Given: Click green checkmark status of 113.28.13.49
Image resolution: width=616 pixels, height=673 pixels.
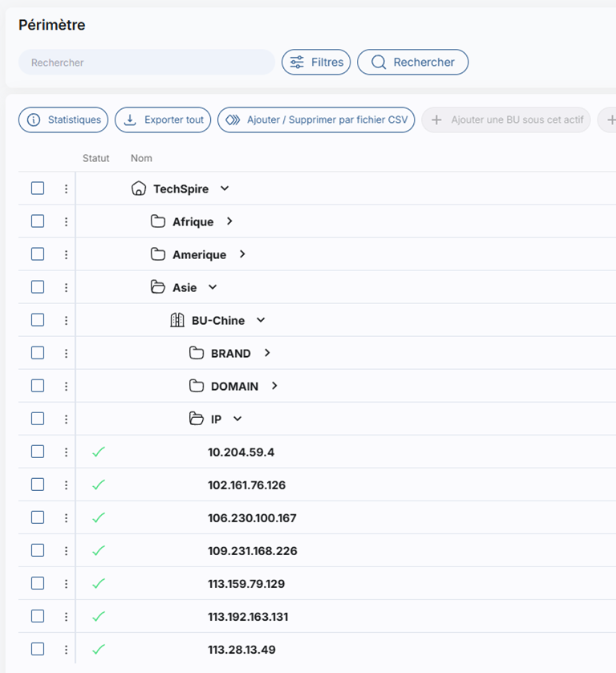Looking at the screenshot, I should pos(99,650).
